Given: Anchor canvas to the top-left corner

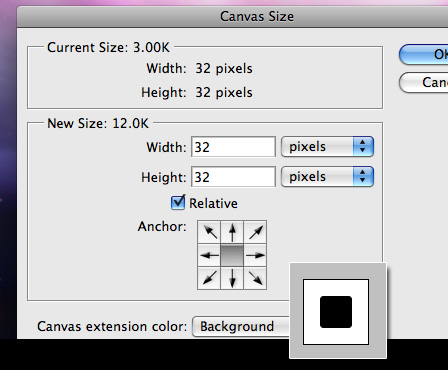Looking at the screenshot, I should pyautogui.click(x=209, y=232).
